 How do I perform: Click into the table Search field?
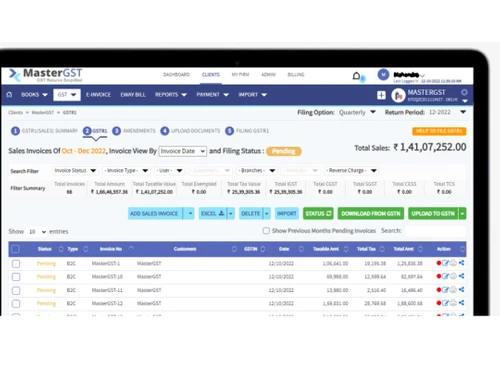click(435, 231)
